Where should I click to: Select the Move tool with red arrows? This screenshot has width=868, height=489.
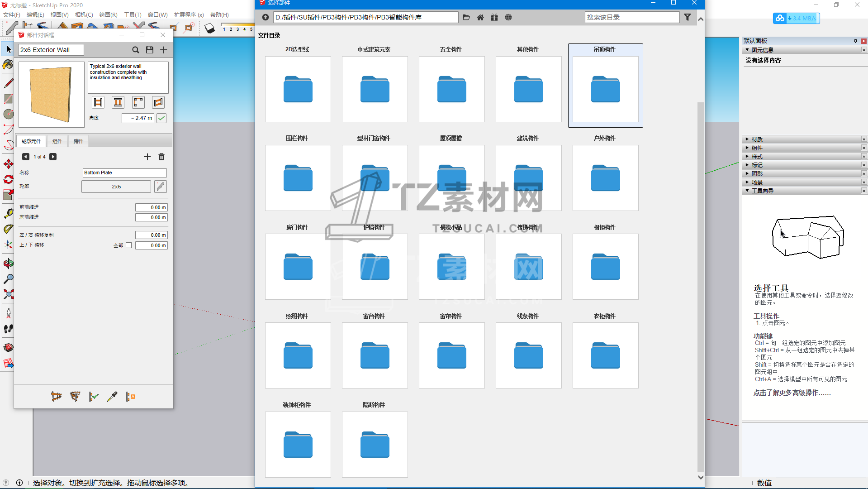click(x=8, y=164)
